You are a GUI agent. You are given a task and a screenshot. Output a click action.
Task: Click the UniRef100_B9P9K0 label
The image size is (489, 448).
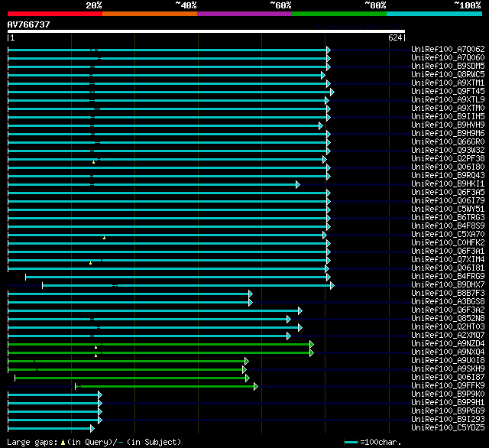click(448, 394)
